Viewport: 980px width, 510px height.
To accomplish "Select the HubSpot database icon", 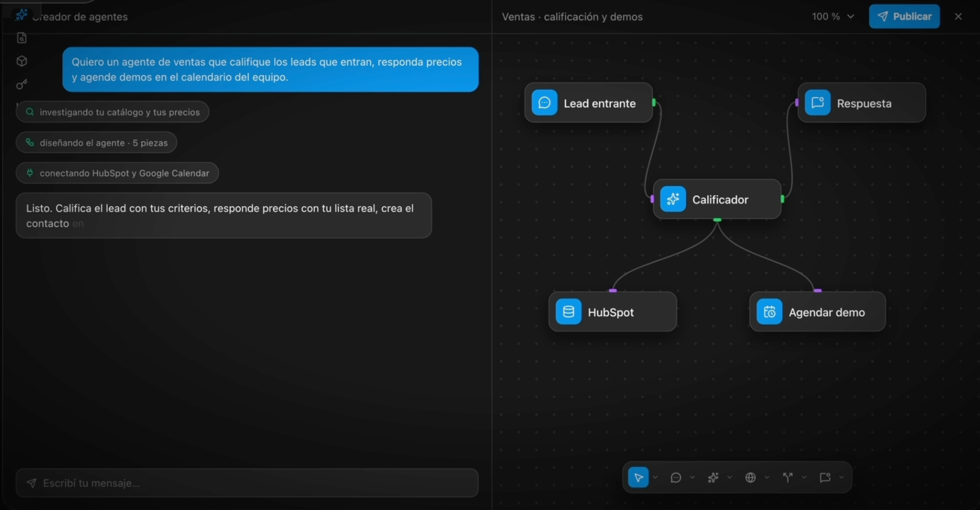I will click(568, 312).
